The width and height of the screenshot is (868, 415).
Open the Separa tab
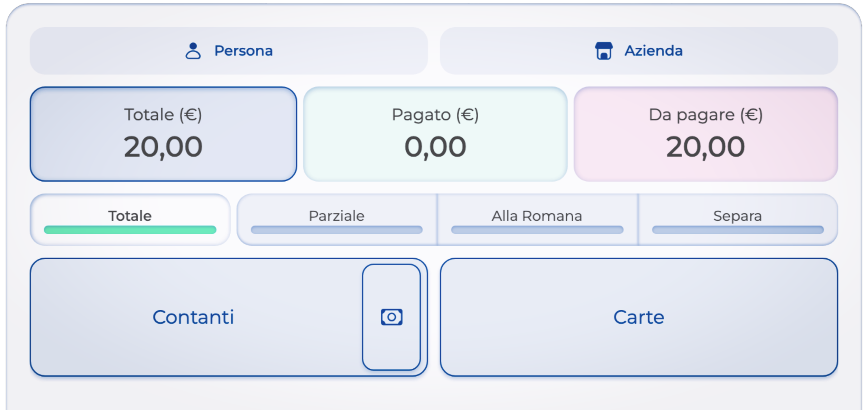point(737,216)
